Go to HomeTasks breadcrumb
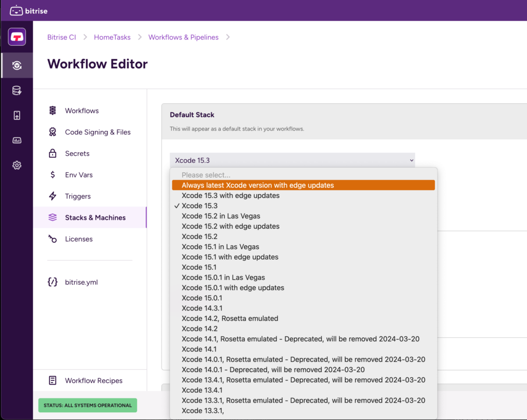This screenshot has width=527, height=420. tap(112, 37)
